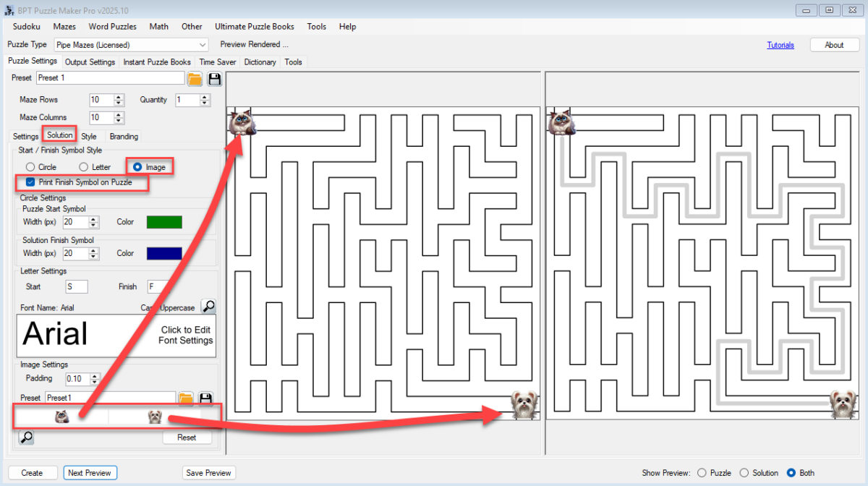Increase Maze Rows with the up arrow
The height and width of the screenshot is (486, 868).
tap(117, 96)
